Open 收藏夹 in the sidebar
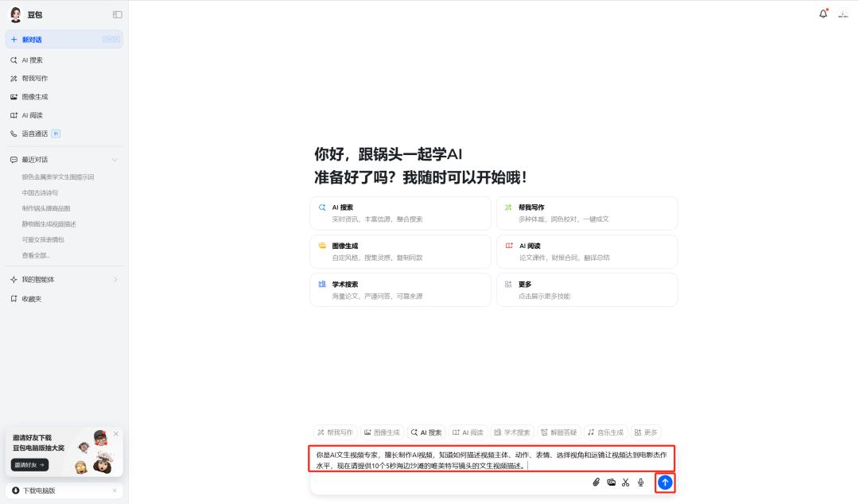The width and height of the screenshot is (859, 504). [x=32, y=299]
